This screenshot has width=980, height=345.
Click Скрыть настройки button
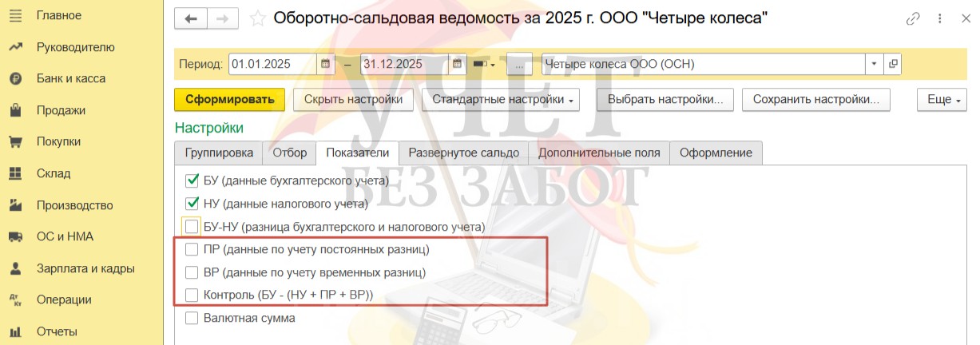[353, 100]
